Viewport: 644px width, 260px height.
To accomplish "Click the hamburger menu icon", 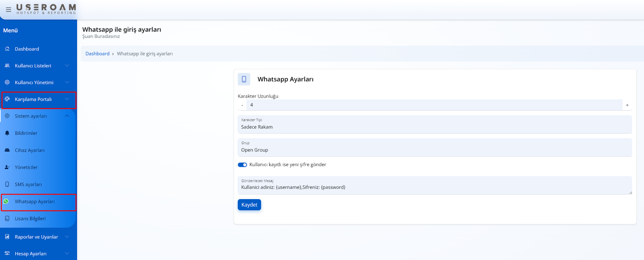I will tap(8, 10).
